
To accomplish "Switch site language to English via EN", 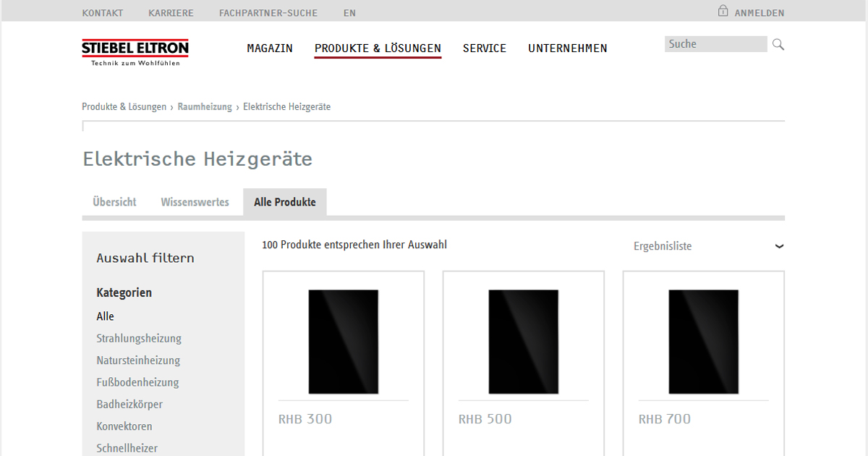I will point(349,12).
